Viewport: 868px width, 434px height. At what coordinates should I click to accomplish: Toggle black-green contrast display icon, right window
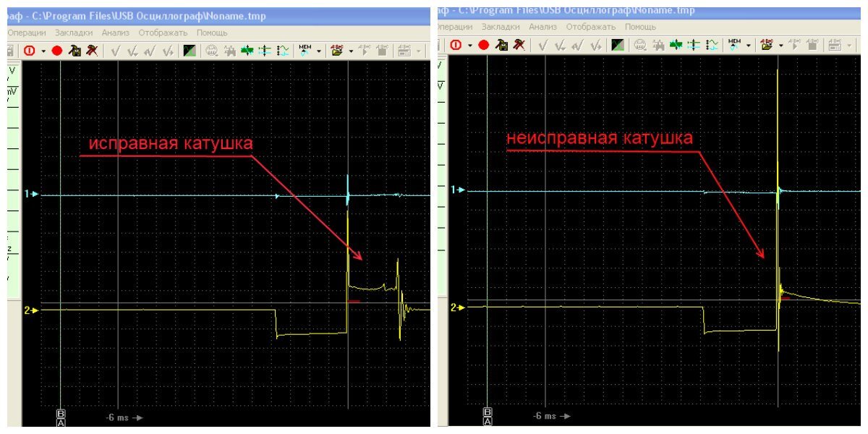pyautogui.click(x=618, y=45)
